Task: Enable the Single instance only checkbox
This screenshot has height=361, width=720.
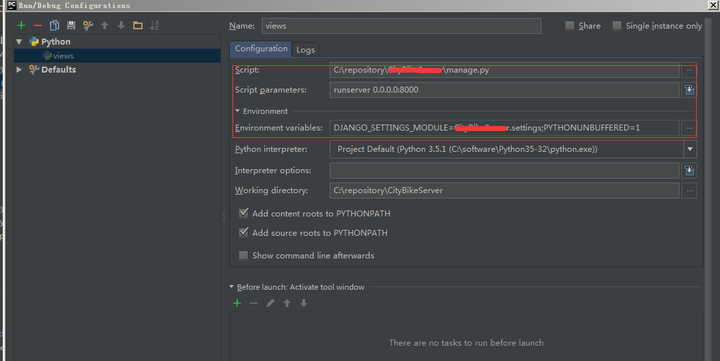Action: [617, 26]
